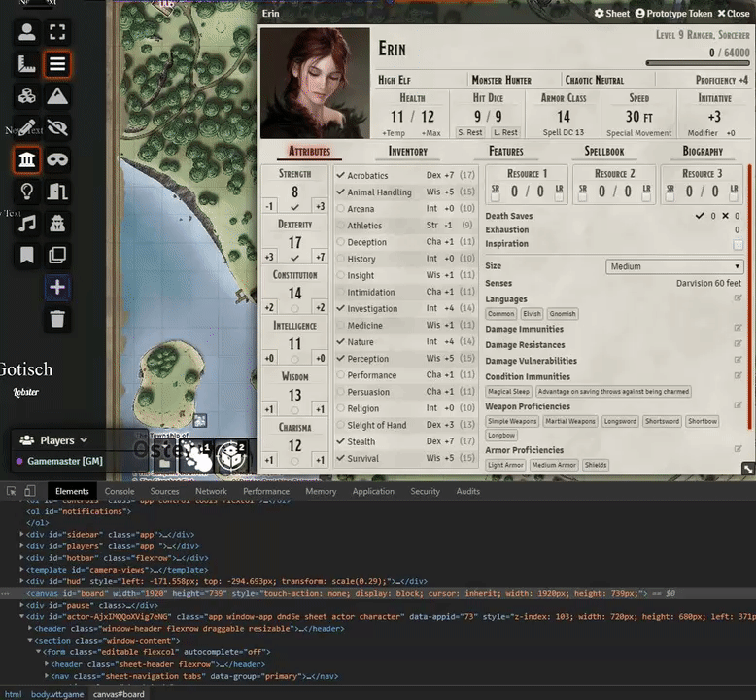Screen dimensions: 756x700
Task: Switch to the Features sheet tab
Action: click(505, 151)
